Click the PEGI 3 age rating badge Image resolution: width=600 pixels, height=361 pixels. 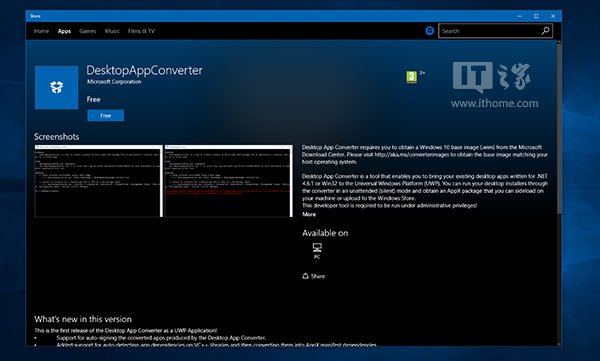pos(411,77)
